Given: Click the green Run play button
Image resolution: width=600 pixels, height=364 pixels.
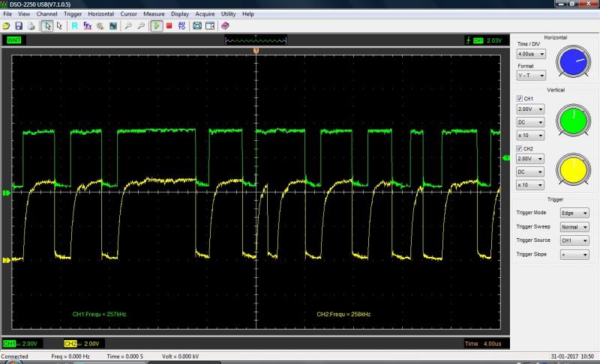Looking at the screenshot, I should pyautogui.click(x=157, y=25).
